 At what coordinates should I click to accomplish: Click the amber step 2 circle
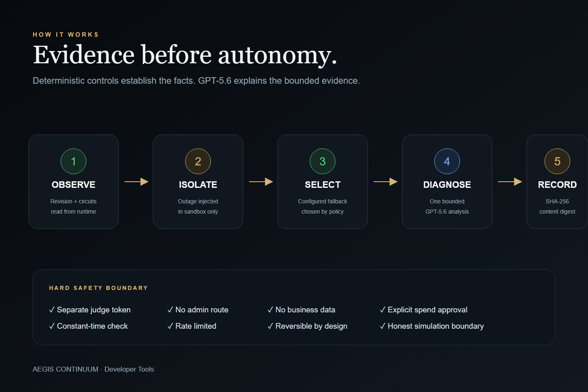point(198,161)
